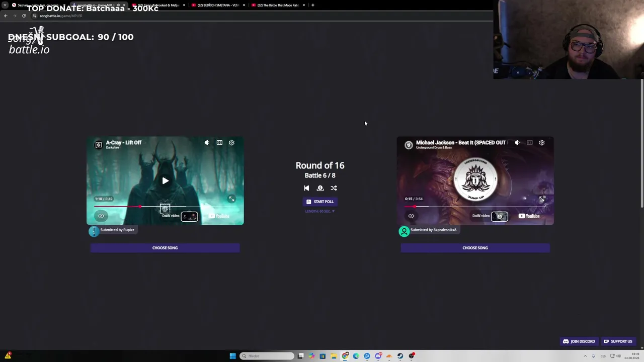Choose the A-Cray - Lift Off song
The image size is (644, 362).
165,248
